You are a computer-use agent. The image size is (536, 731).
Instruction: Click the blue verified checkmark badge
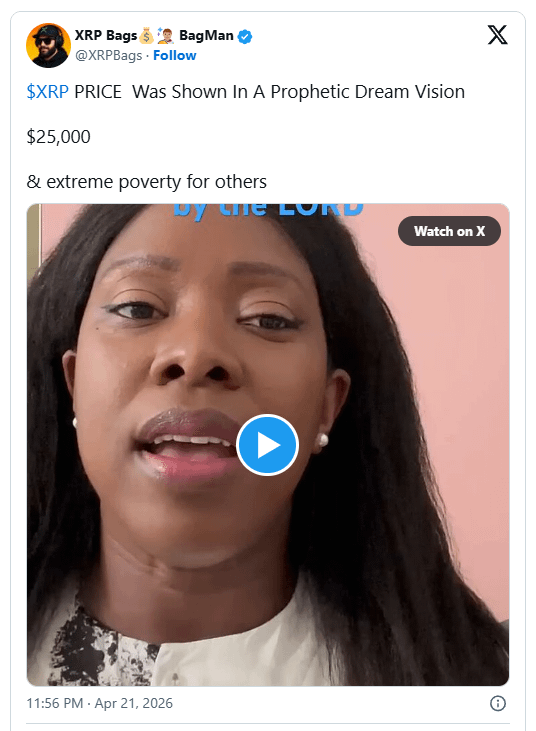coord(245,36)
